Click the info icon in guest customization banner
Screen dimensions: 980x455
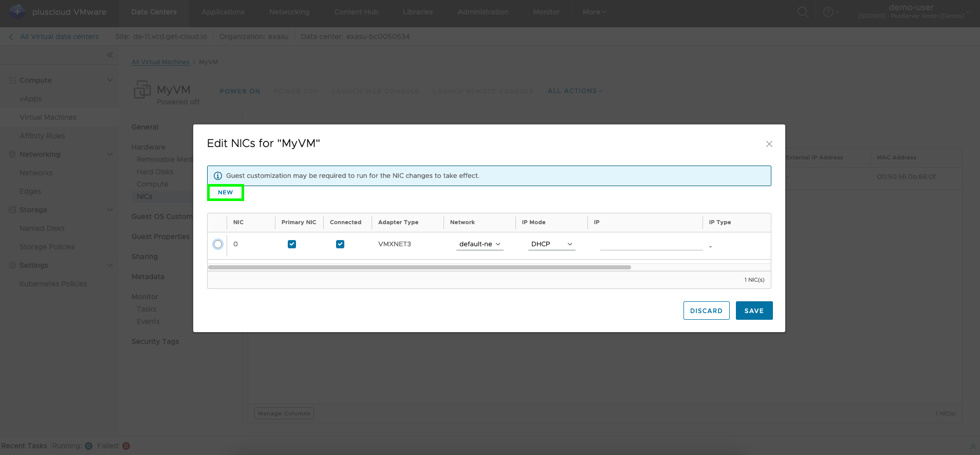(218, 176)
